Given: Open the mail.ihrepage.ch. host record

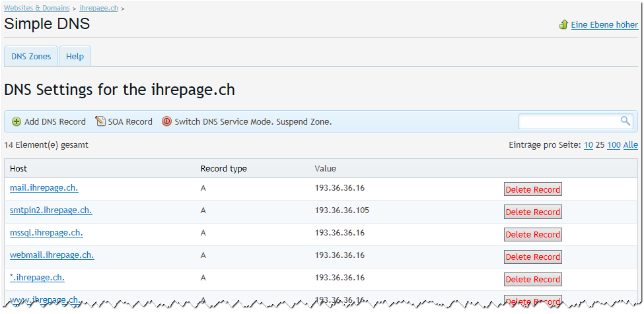Looking at the screenshot, I should coord(44,188).
